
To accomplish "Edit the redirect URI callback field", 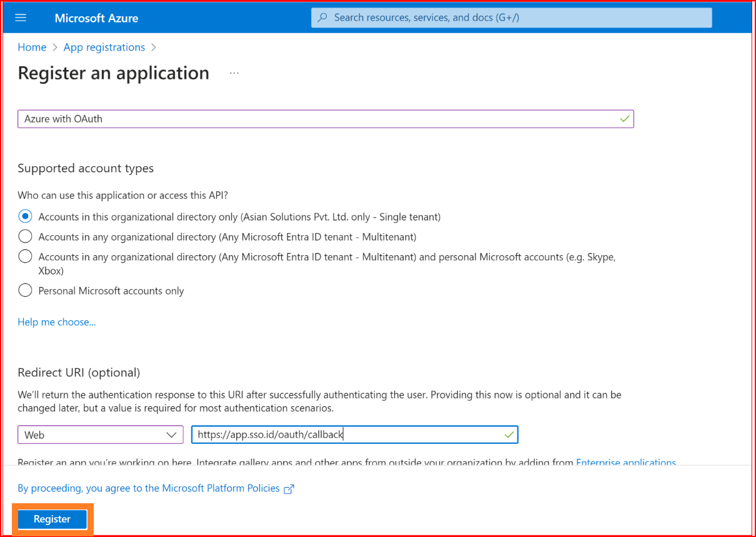I will 355,434.
